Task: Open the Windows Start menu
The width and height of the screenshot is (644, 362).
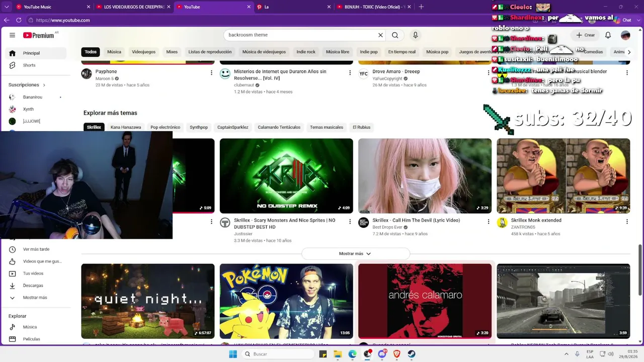Action: click(x=233, y=354)
